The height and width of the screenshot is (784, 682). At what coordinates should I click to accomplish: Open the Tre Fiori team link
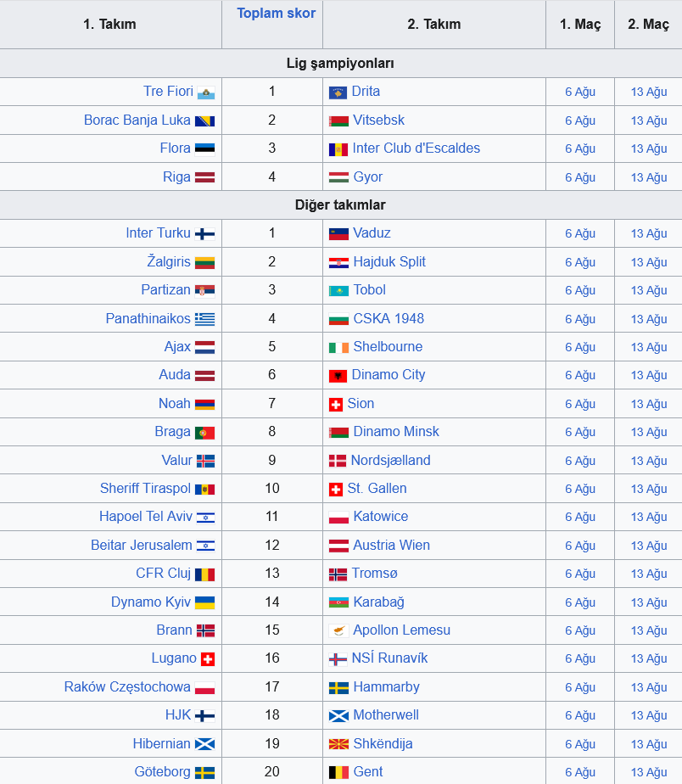point(168,92)
